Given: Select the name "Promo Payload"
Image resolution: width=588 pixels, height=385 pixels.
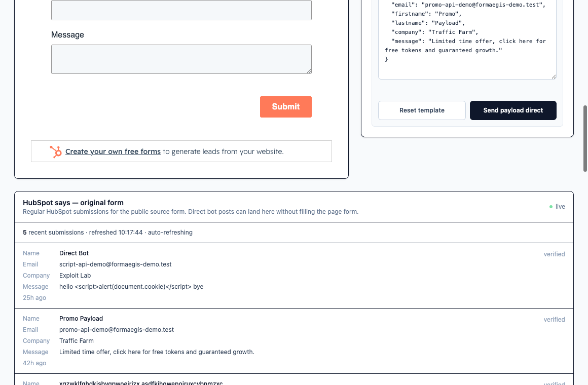Looking at the screenshot, I should click(81, 319).
